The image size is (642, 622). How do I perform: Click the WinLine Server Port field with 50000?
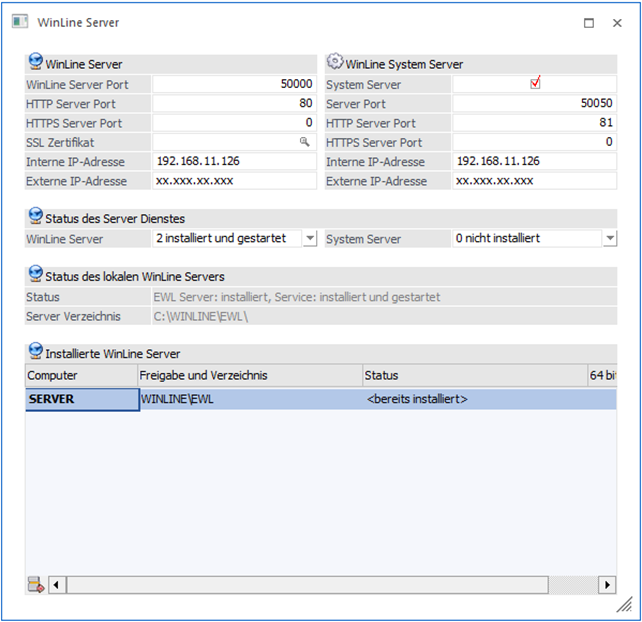point(234,85)
